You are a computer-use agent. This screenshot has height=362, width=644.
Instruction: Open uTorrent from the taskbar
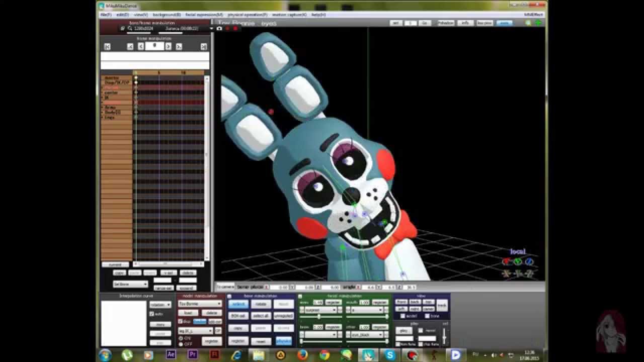pyautogui.click(x=127, y=354)
